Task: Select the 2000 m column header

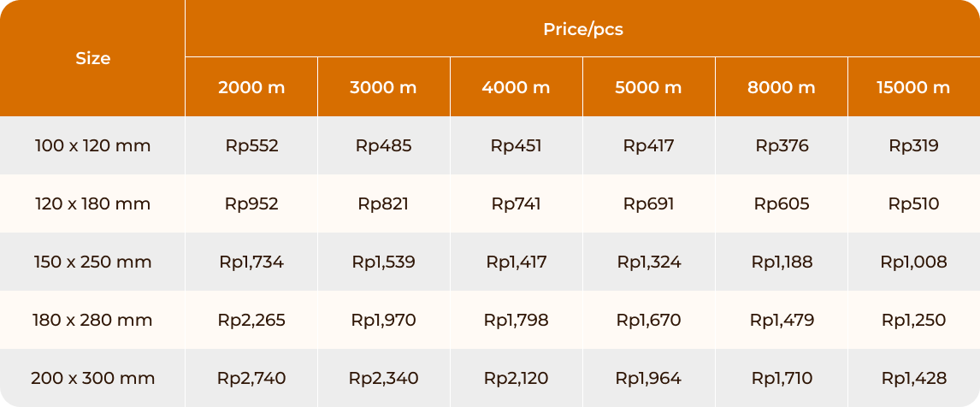Action: click(251, 87)
